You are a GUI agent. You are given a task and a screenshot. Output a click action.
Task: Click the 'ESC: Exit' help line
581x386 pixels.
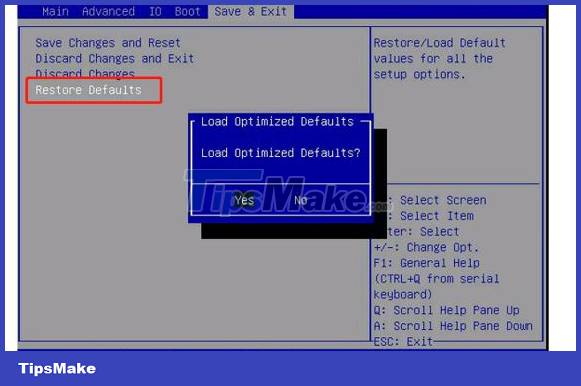(403, 341)
